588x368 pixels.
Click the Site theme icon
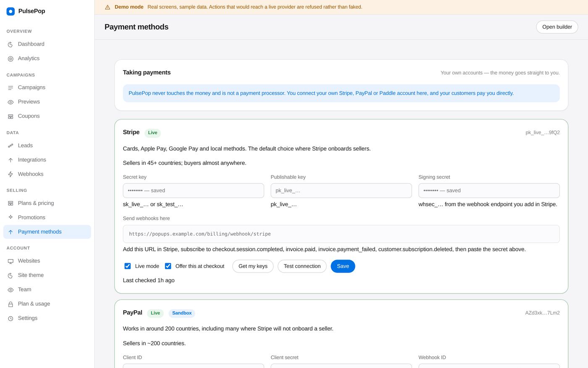click(x=10, y=275)
